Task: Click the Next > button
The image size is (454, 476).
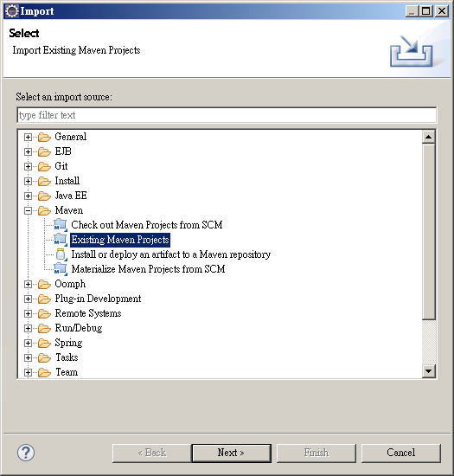Action: [232, 453]
